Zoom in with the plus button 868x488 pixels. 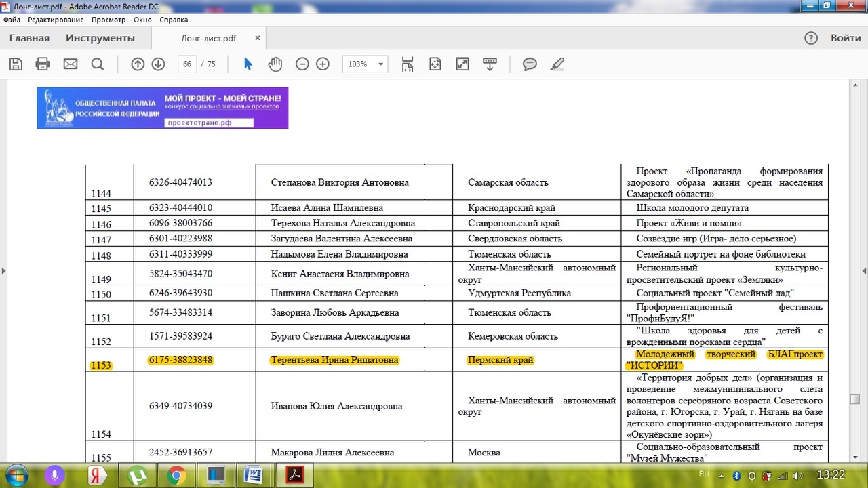point(323,64)
